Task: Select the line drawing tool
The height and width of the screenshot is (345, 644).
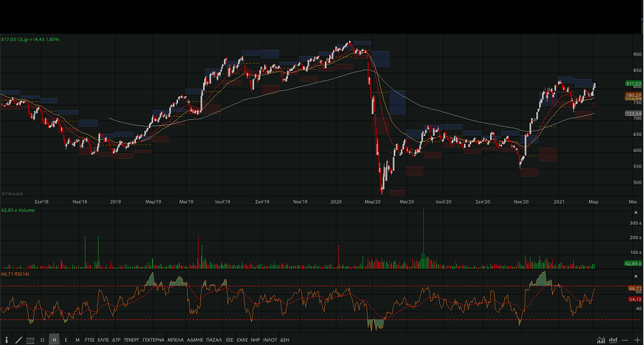Action: coord(19,340)
